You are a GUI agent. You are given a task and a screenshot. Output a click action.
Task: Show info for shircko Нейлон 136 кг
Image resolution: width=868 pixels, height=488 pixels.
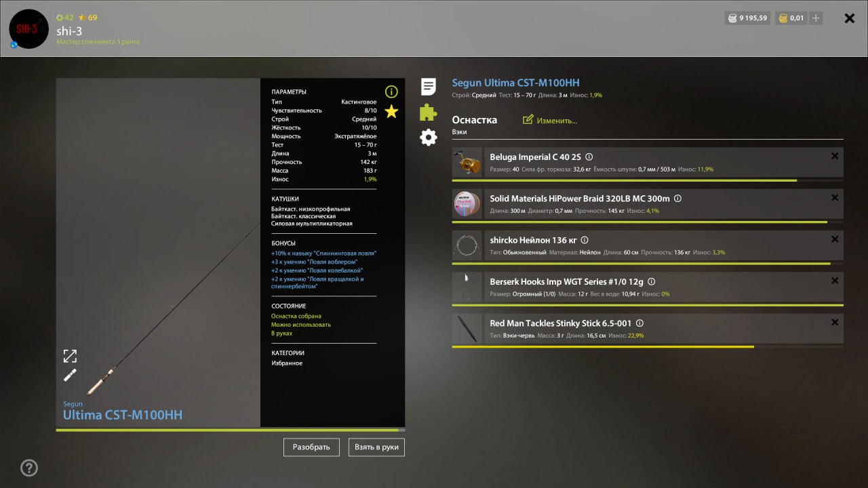585,240
